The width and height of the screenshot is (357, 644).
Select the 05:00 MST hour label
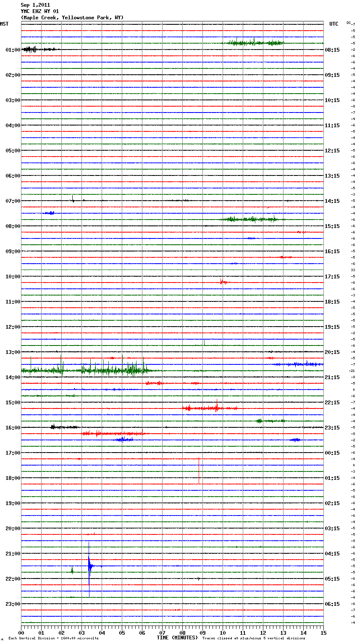[13, 151]
